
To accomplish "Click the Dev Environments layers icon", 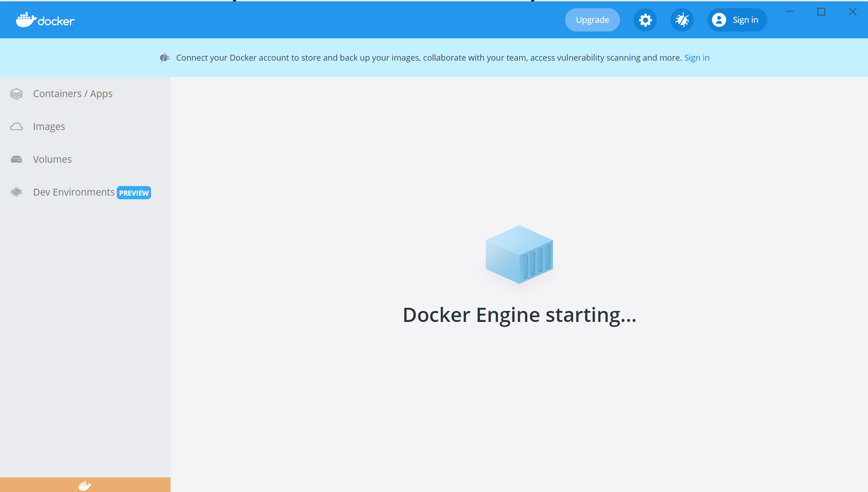I will [16, 192].
